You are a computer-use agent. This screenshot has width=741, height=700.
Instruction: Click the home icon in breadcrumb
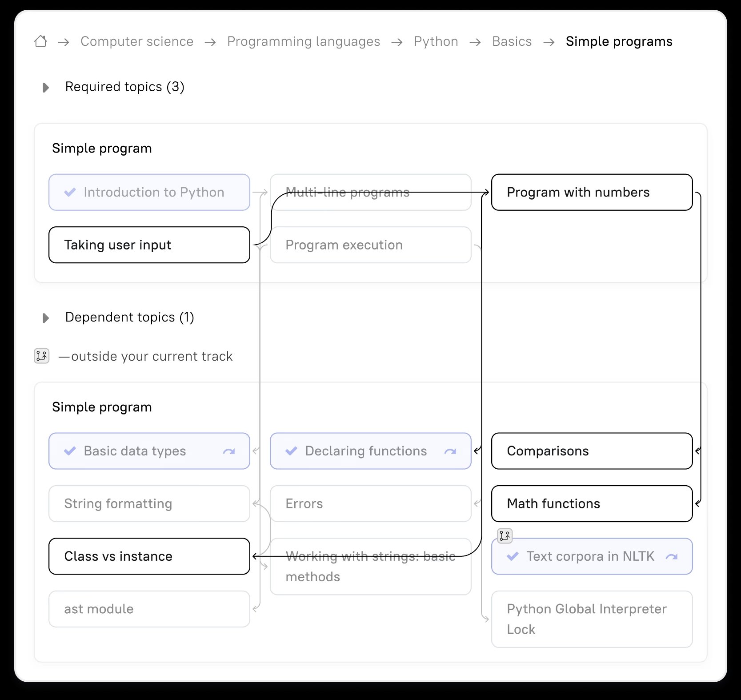tap(41, 41)
